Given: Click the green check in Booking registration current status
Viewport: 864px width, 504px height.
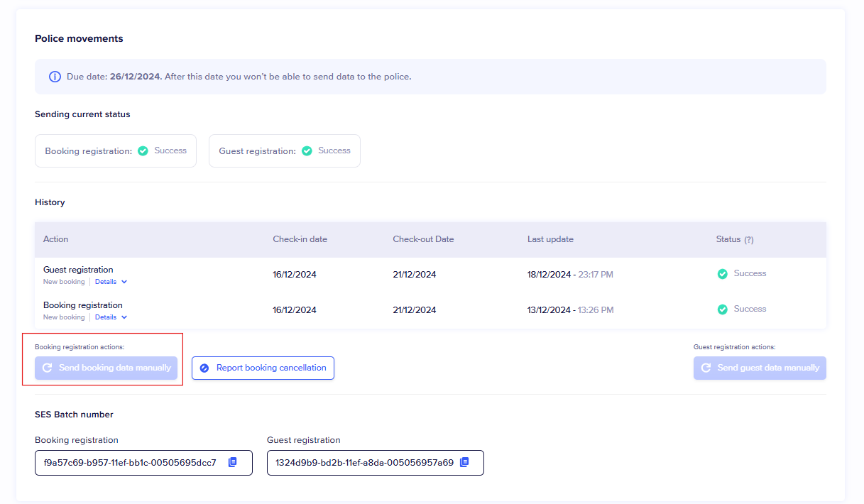Looking at the screenshot, I should click(x=143, y=151).
